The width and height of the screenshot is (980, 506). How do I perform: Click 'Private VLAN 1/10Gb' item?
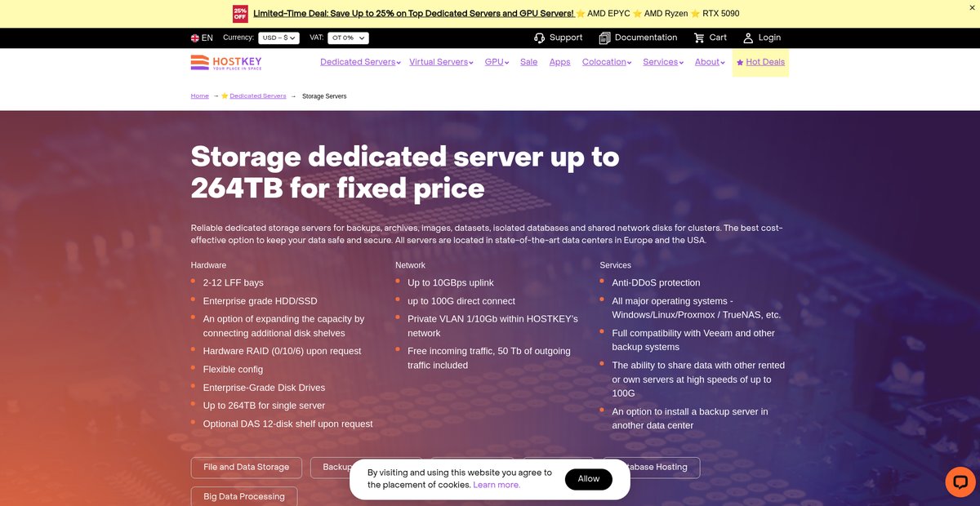tap(492, 326)
